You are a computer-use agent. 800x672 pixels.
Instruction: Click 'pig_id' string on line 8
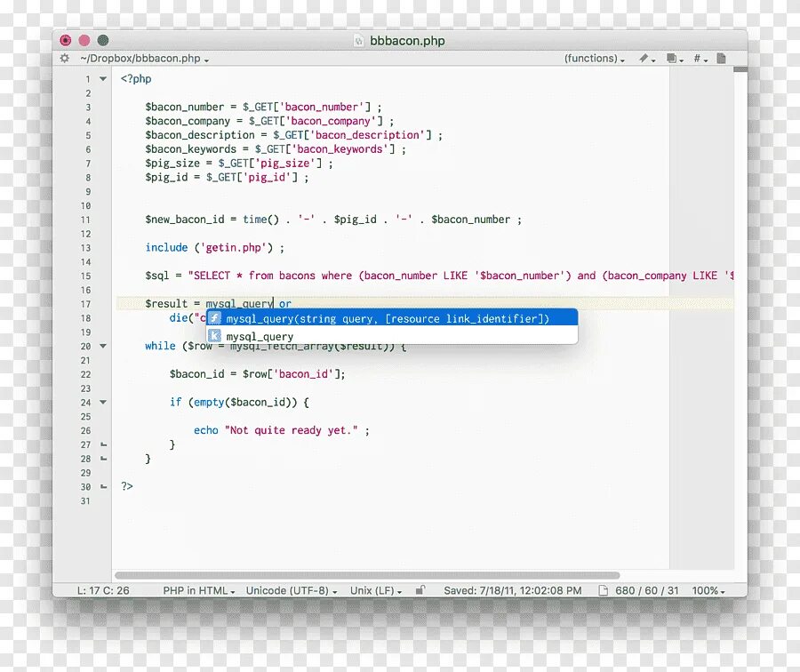[x=269, y=177]
